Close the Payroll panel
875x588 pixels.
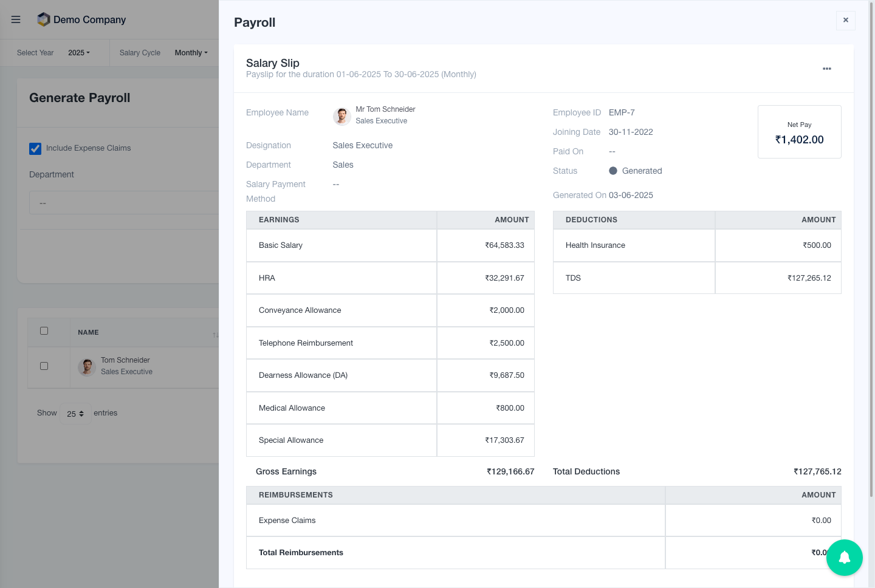pos(845,20)
